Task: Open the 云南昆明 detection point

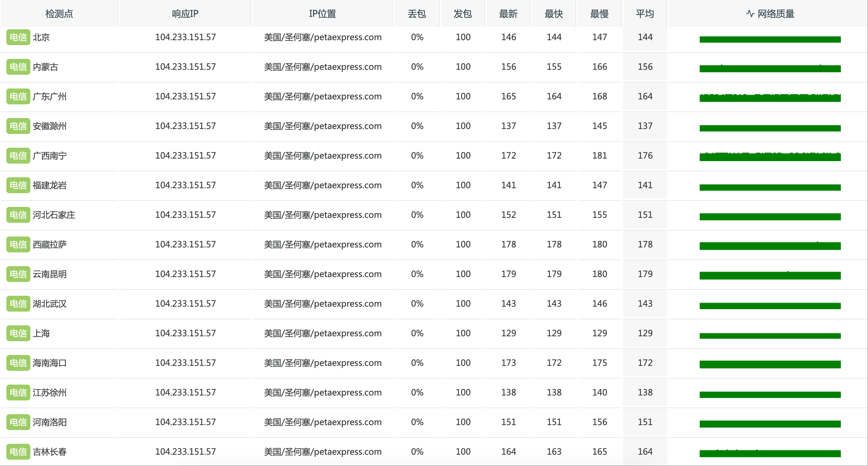Action: coord(49,274)
